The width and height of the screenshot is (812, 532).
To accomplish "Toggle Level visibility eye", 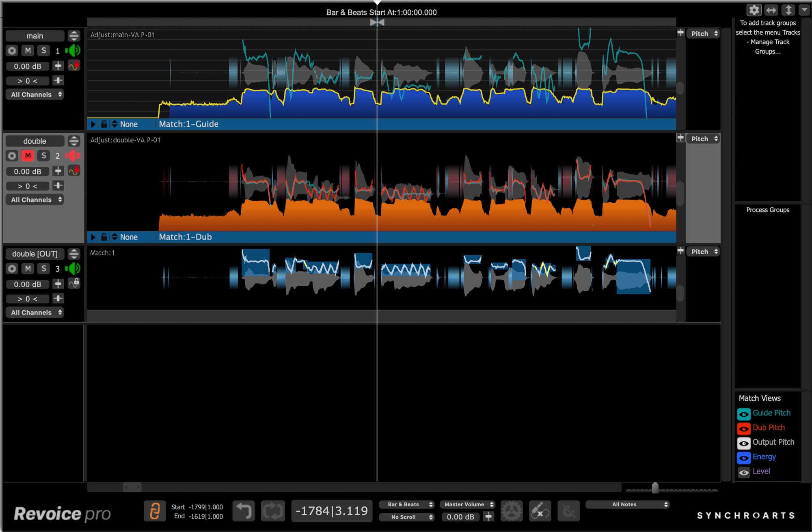I will coord(744,472).
